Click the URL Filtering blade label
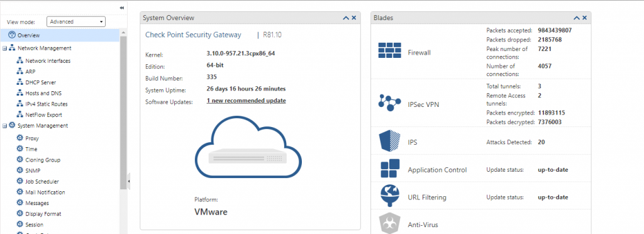 tap(427, 198)
